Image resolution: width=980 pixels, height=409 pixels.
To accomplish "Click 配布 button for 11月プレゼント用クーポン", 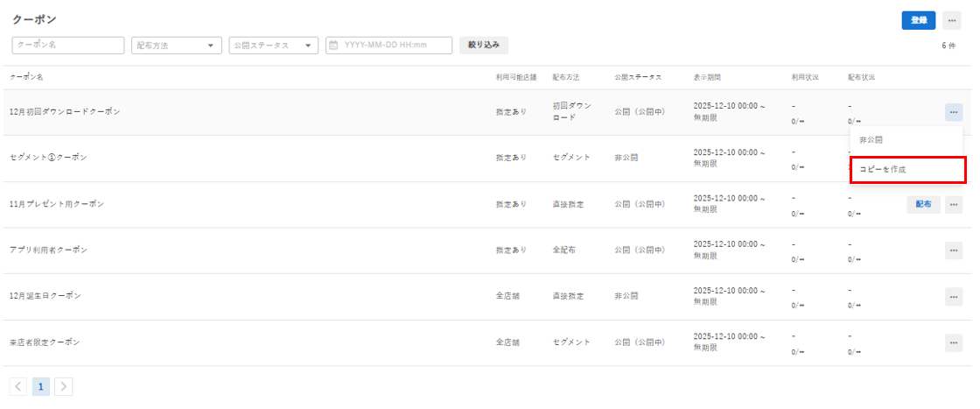I will coord(924,205).
